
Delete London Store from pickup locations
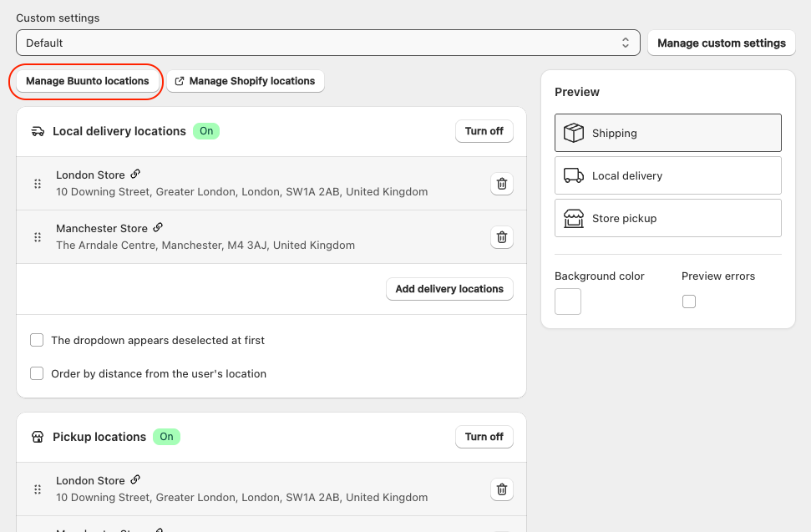click(x=501, y=489)
